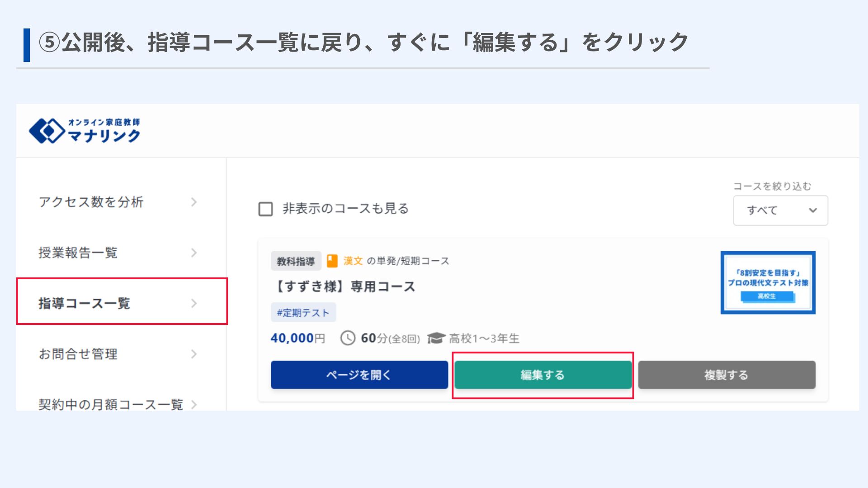Click the dropdown arrow in コースを絞り込む

pos(813,210)
